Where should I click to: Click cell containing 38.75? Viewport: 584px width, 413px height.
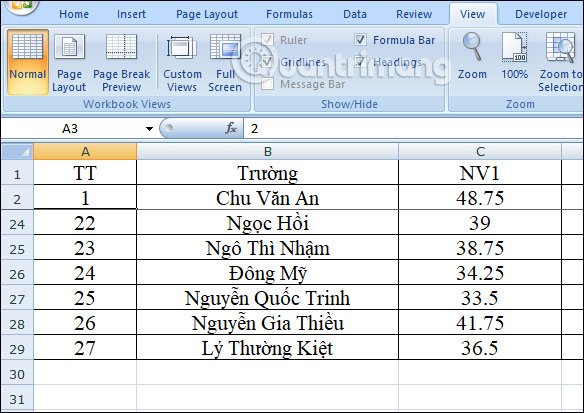(x=480, y=248)
